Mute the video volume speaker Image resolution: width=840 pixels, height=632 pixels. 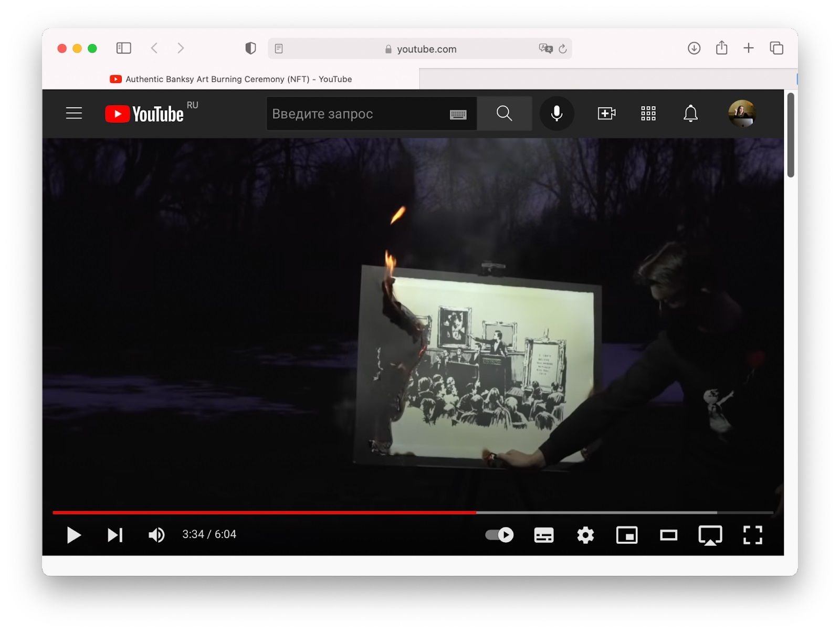(x=156, y=535)
